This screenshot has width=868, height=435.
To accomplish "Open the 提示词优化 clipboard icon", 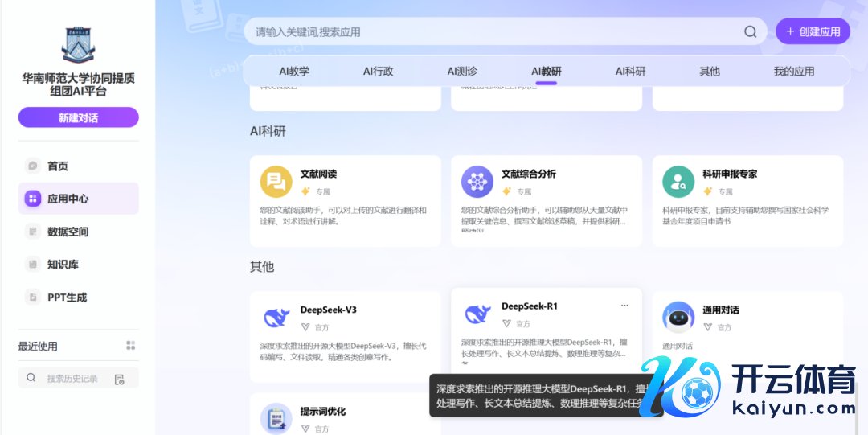I will (x=276, y=418).
